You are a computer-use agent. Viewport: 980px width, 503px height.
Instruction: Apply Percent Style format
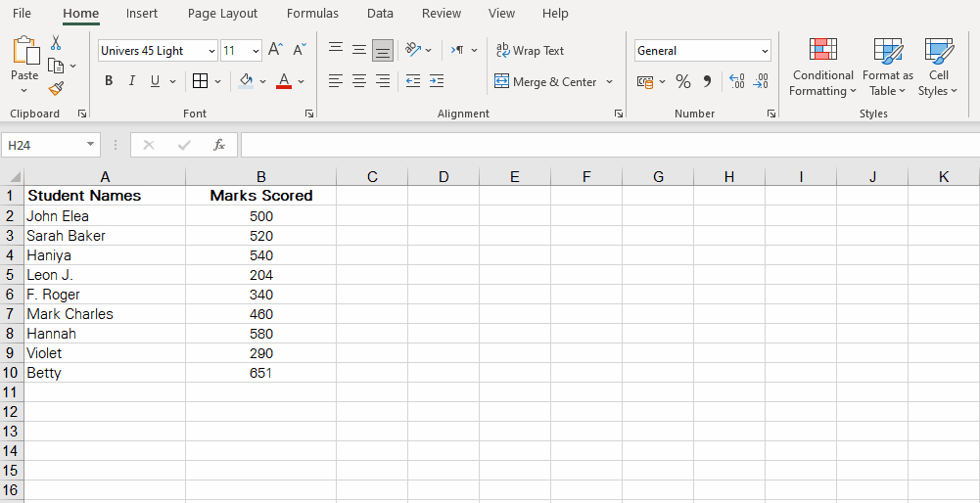click(683, 82)
